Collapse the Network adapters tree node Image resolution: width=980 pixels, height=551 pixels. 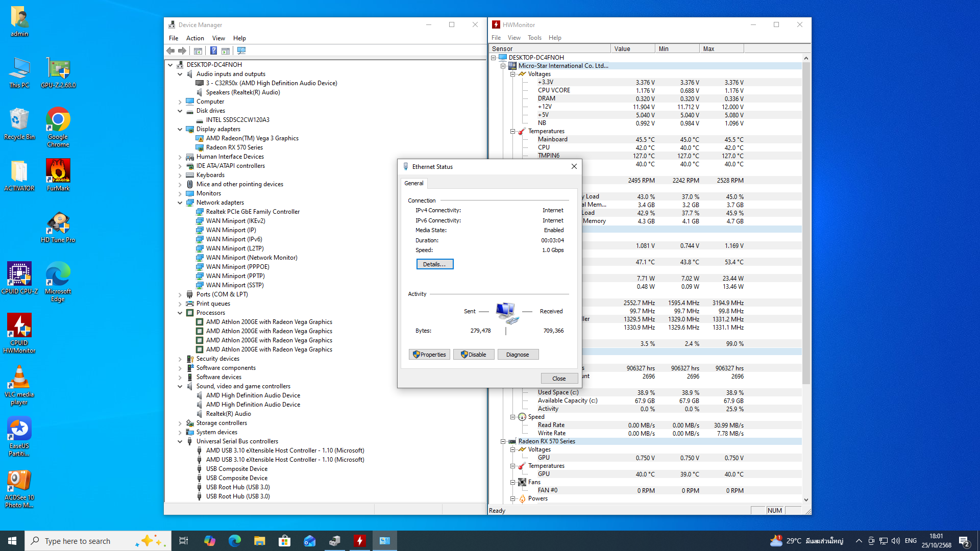coord(180,203)
